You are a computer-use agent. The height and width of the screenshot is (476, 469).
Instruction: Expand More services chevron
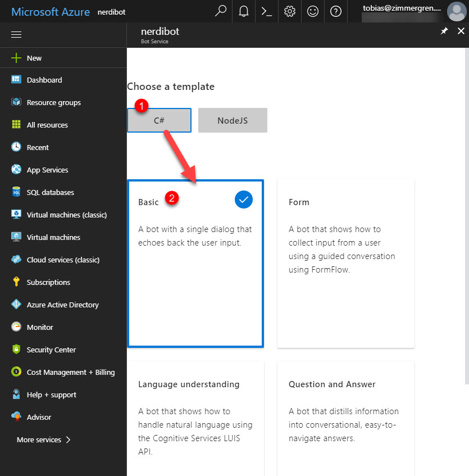click(69, 439)
